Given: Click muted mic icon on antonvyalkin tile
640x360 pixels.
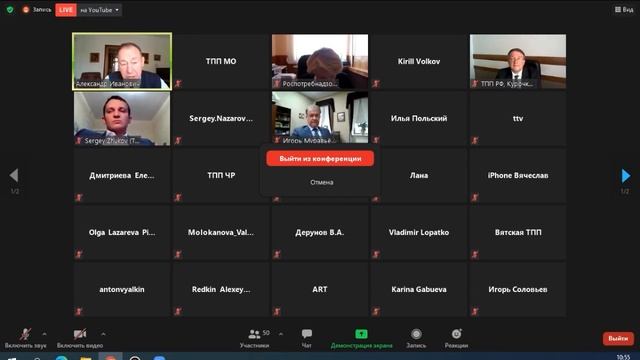Looking at the screenshot, I should coord(79,312).
